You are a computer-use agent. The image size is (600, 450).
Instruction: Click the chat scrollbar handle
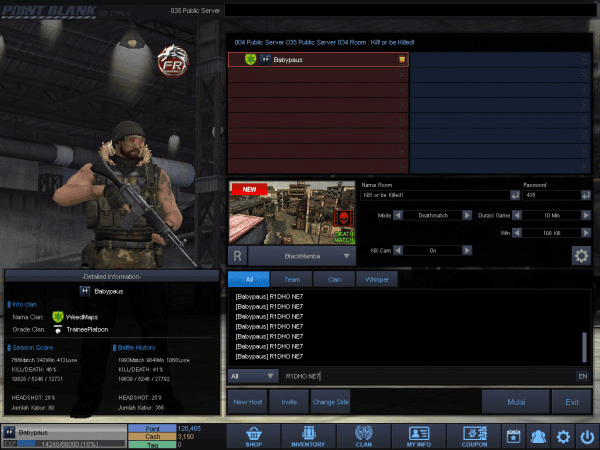584,347
